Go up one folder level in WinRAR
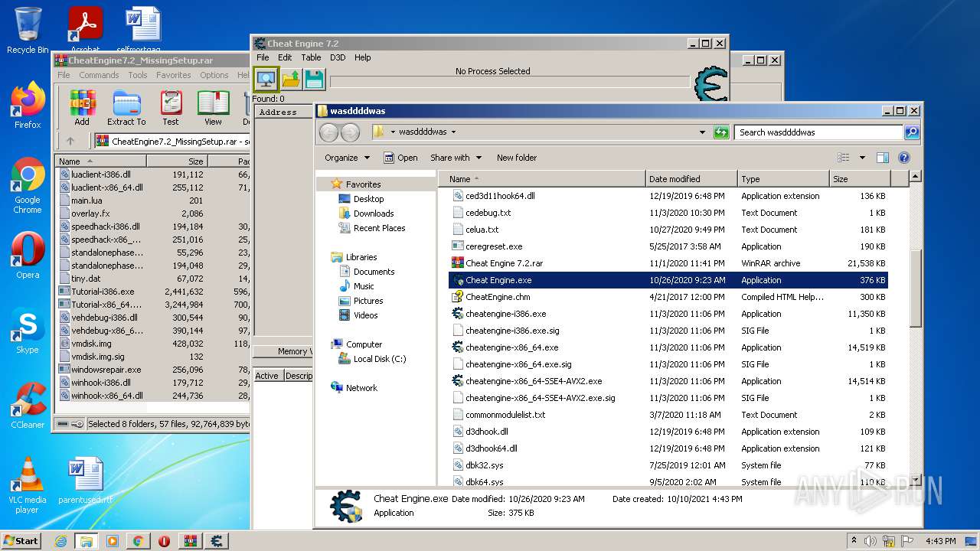The image size is (980, 551). [70, 141]
